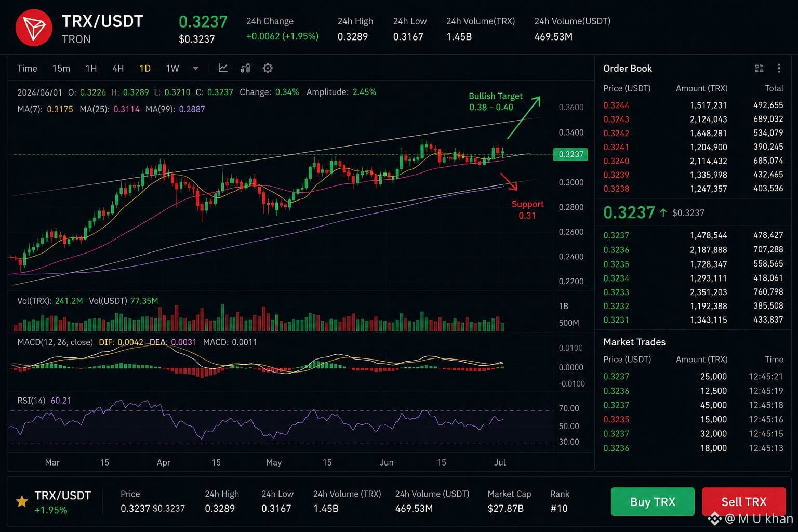Select ask order at 0.3238

(x=693, y=189)
